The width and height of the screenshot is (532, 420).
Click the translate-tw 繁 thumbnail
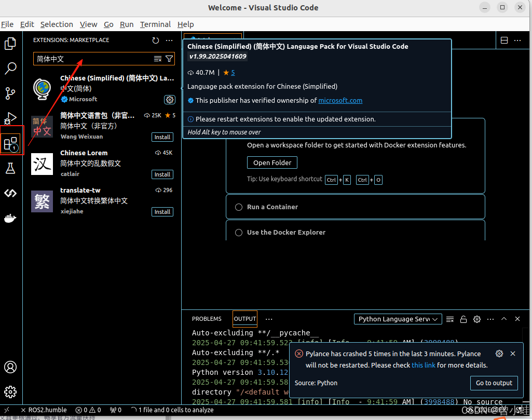click(42, 201)
